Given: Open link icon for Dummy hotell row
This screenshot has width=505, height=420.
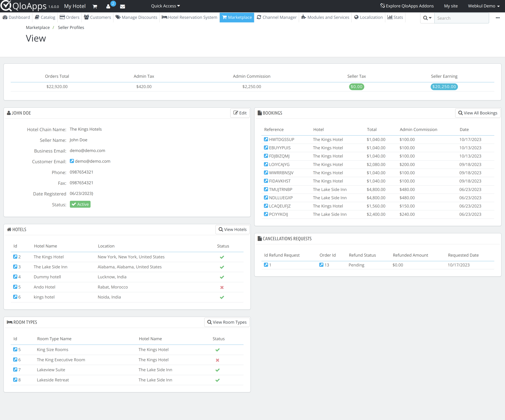Looking at the screenshot, I should (15, 277).
